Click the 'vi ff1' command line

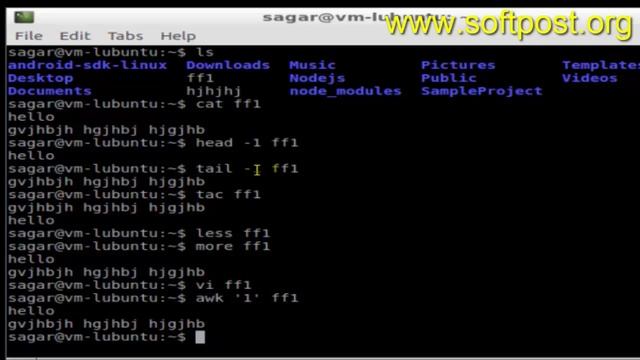(x=129, y=285)
